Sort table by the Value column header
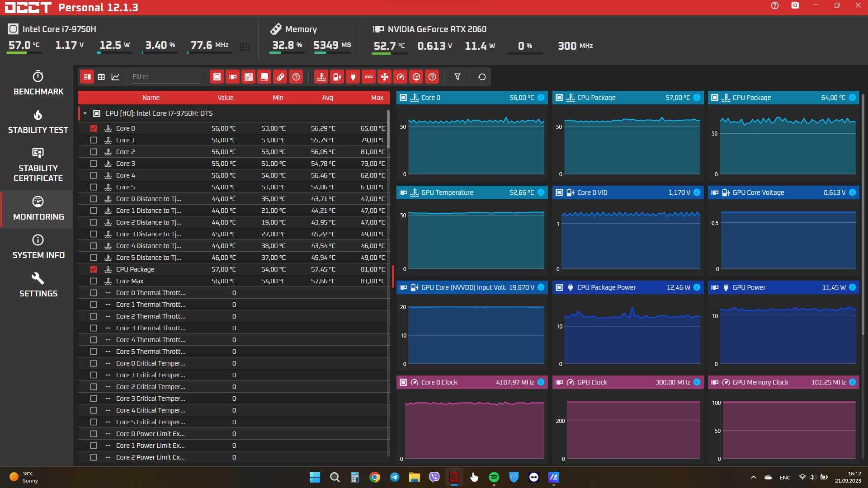The image size is (868, 488). (225, 98)
